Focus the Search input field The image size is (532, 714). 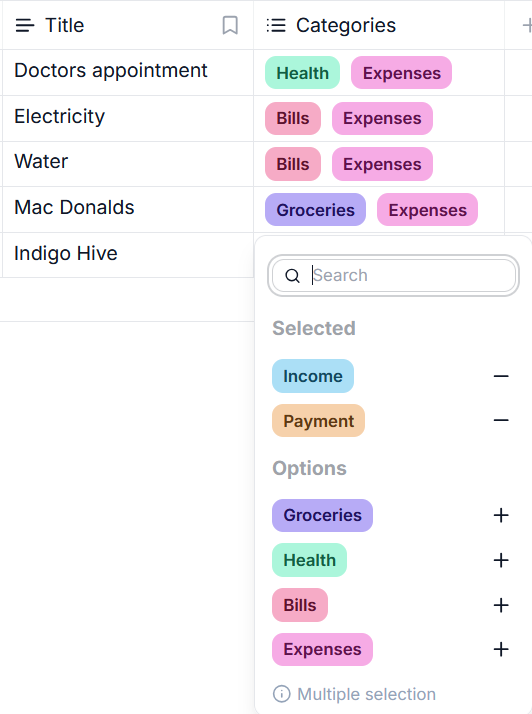click(394, 275)
